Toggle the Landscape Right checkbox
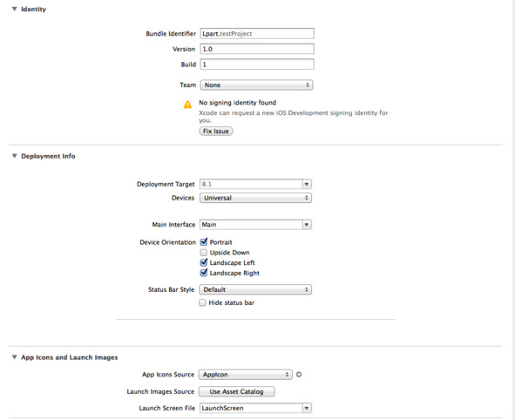Viewport: 515px width, 420px height. (204, 273)
